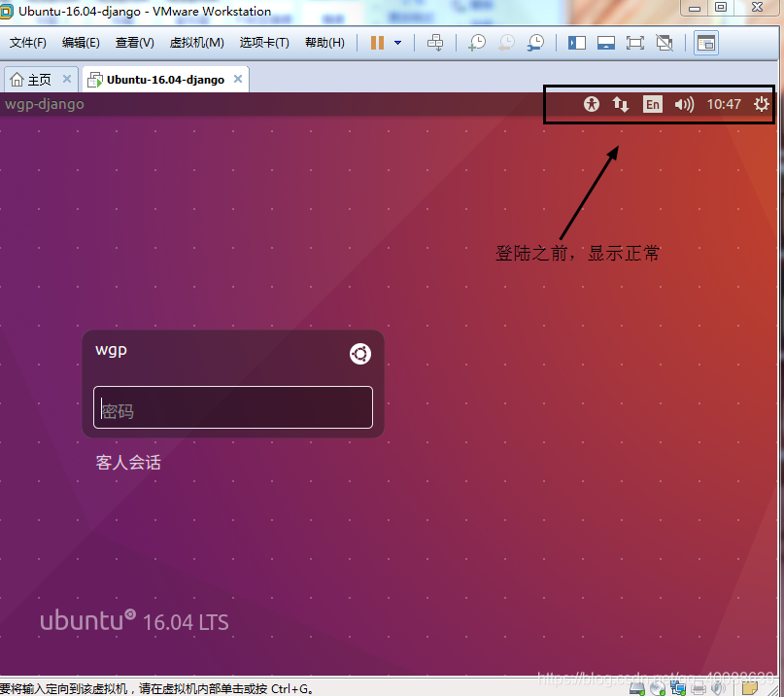Open the power/session gear menu
Screen dimensions: 784x697
click(762, 104)
